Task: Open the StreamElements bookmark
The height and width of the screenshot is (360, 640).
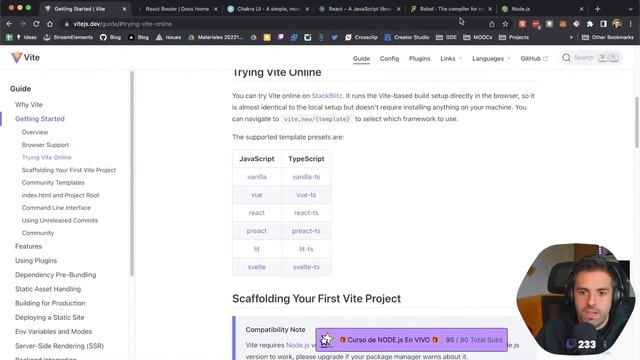Action: pos(69,37)
